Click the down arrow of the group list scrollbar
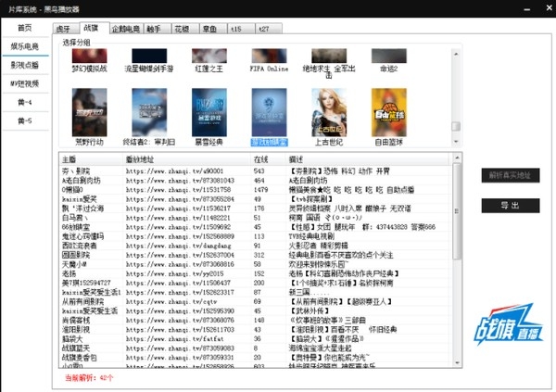Image resolution: width=556 pixels, height=392 pixels. (456, 142)
